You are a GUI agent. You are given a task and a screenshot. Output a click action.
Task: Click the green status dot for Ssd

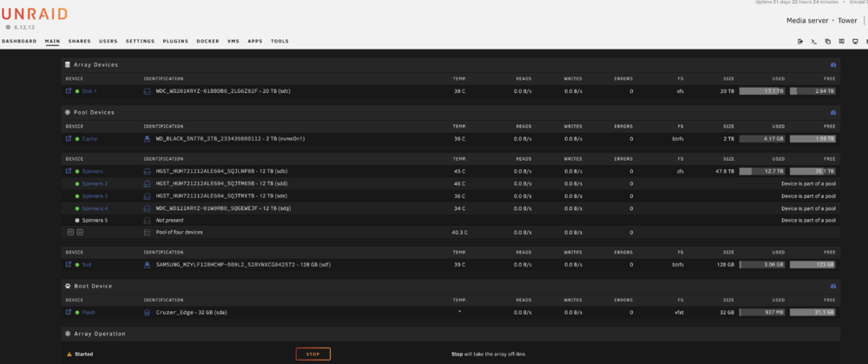pos(77,265)
